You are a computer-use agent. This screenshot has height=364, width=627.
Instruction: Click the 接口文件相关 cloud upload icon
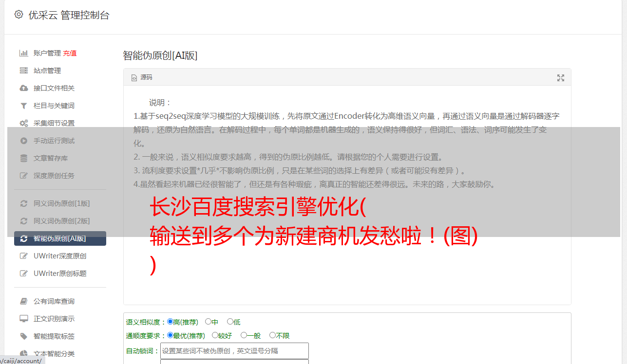pyautogui.click(x=23, y=88)
